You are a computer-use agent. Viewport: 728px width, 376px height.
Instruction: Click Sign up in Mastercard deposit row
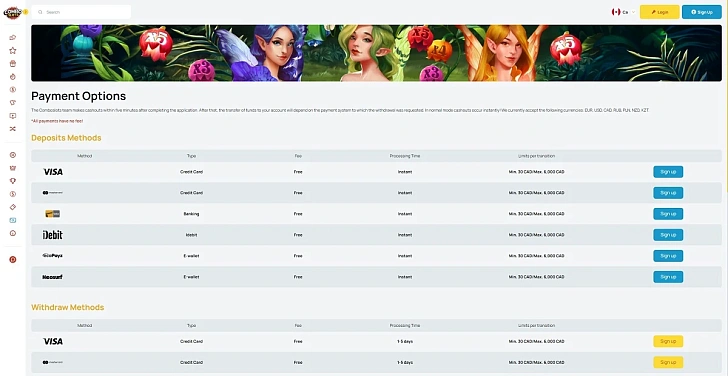(x=668, y=193)
